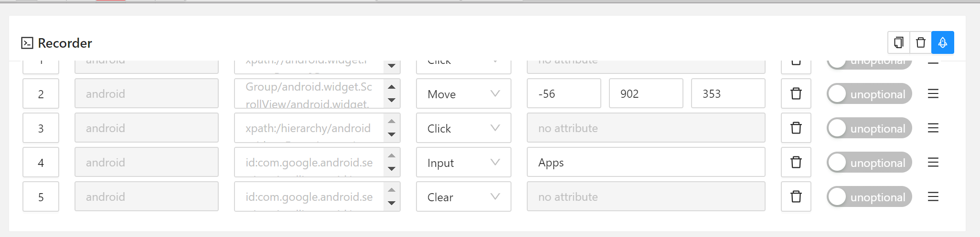980x237 pixels.
Task: Toggle the unoptional switch for step 4
Action: click(x=869, y=163)
